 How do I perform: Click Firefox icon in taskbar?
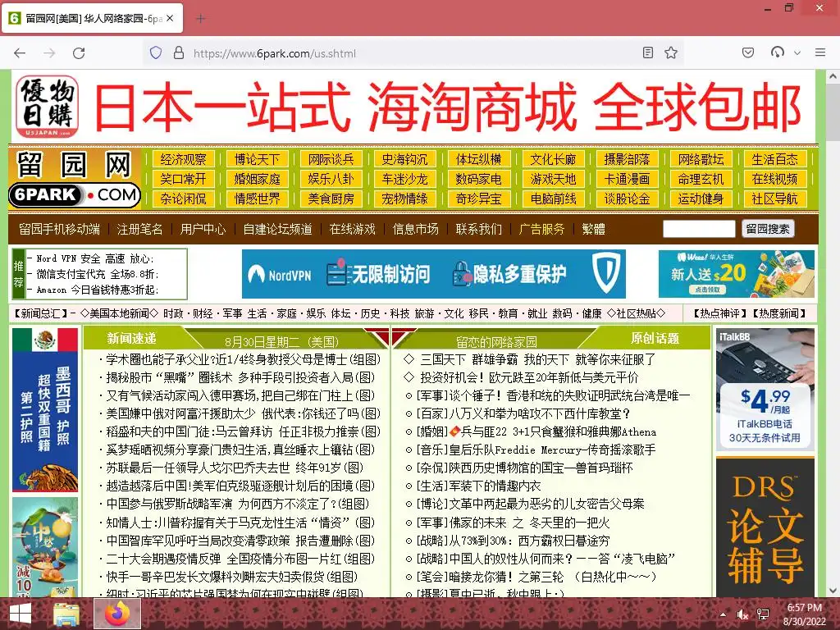[117, 614]
